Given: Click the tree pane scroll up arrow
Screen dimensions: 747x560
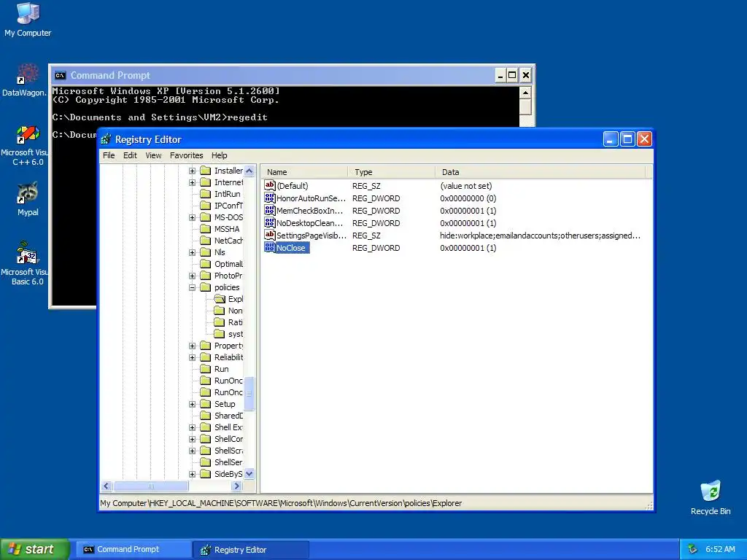Looking at the screenshot, I should click(249, 171).
